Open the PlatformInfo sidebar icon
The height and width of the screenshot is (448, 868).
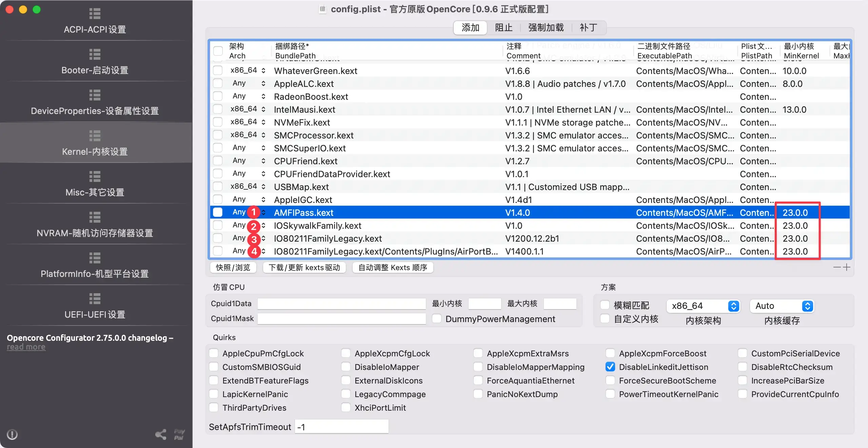(95, 258)
